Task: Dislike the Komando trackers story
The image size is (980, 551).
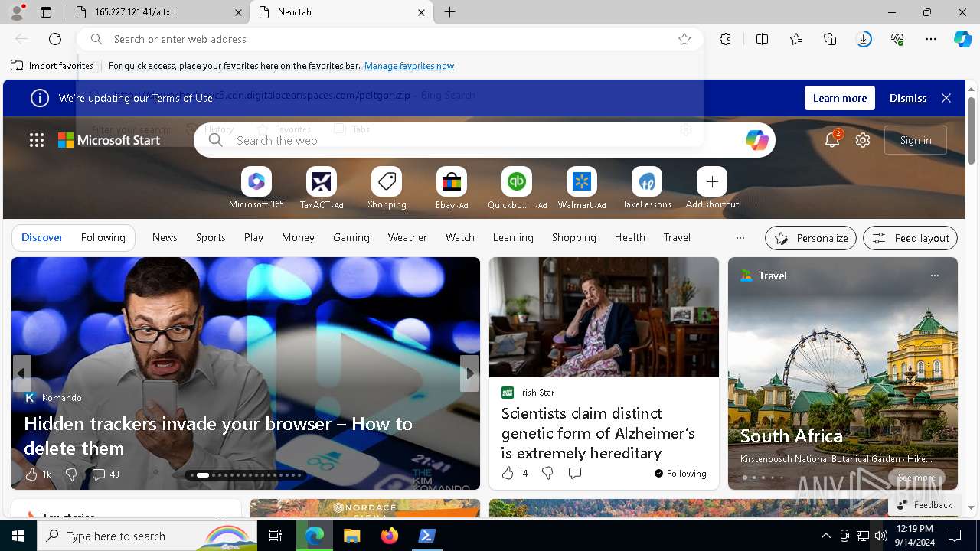Action: [x=71, y=474]
